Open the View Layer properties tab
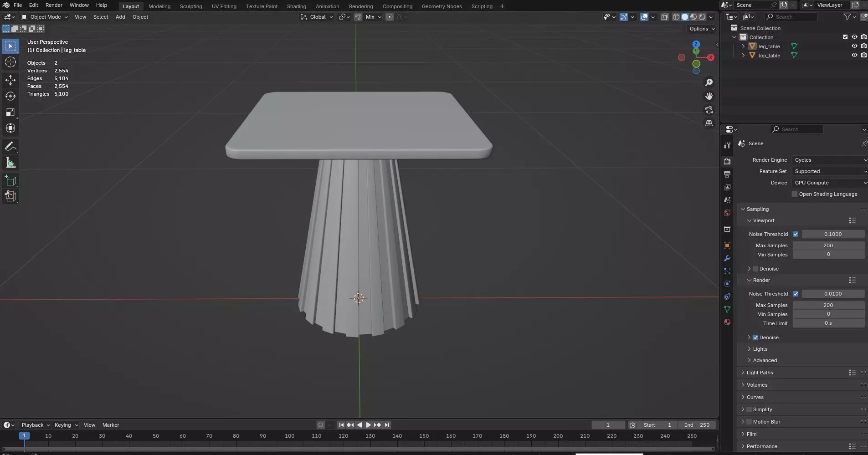Image resolution: width=868 pixels, height=455 pixels. click(727, 187)
